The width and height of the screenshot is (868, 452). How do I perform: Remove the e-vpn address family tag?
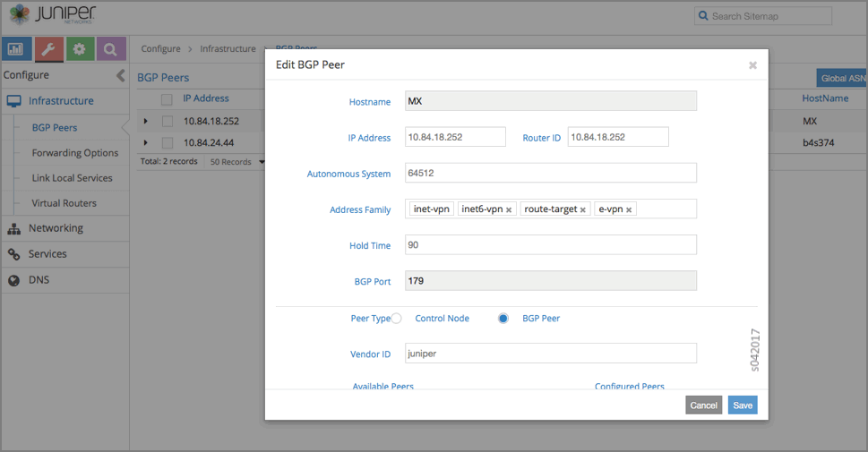(629, 210)
